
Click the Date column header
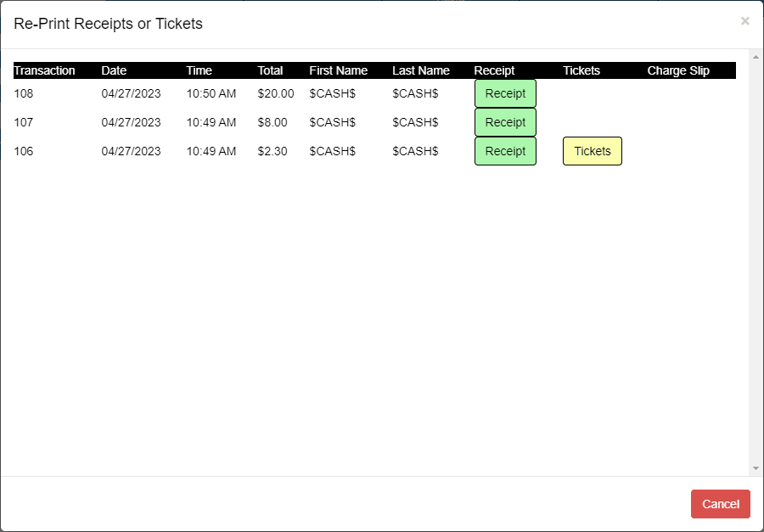coord(114,70)
